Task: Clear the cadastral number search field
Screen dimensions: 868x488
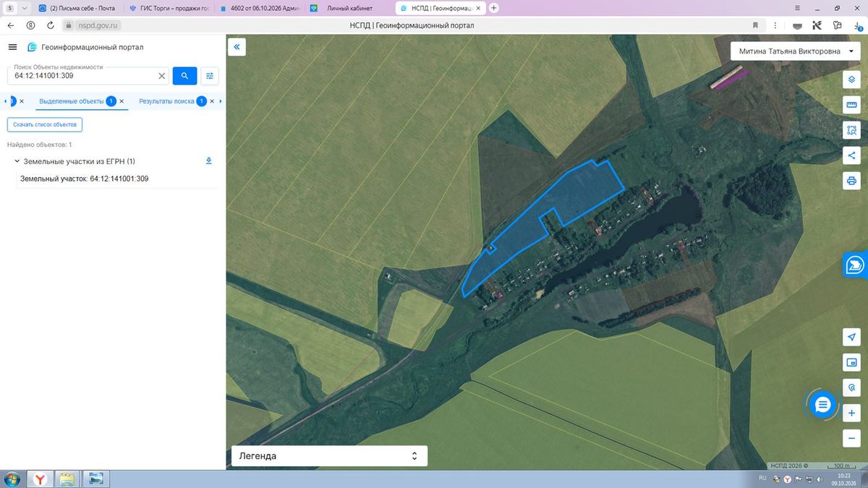Action: coord(162,75)
